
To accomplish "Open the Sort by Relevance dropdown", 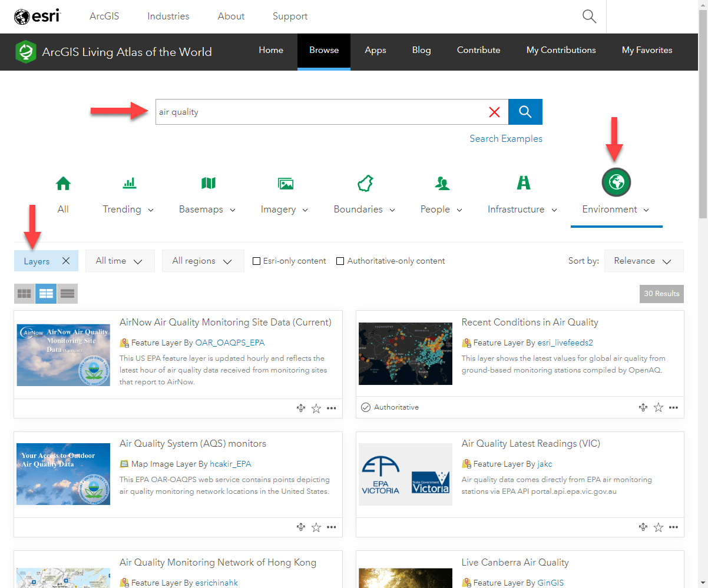I will pos(644,261).
